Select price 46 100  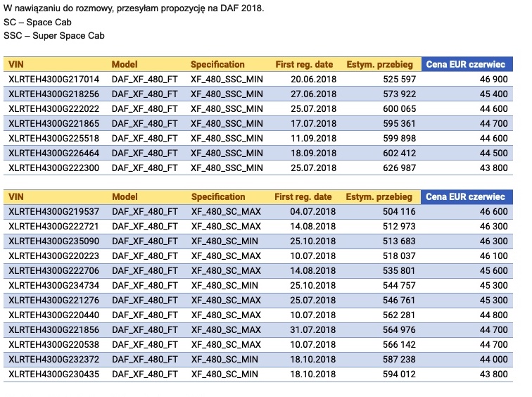pos(494,256)
